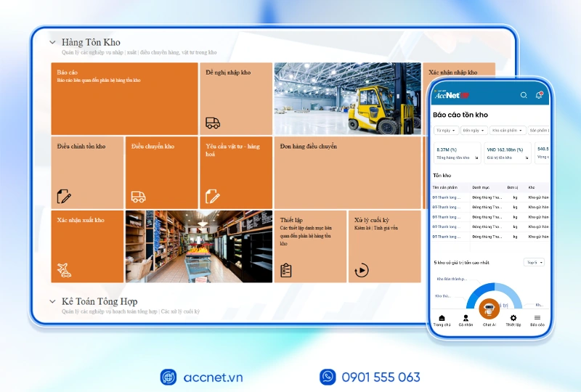Click the Đơn vị column header

(x=513, y=187)
